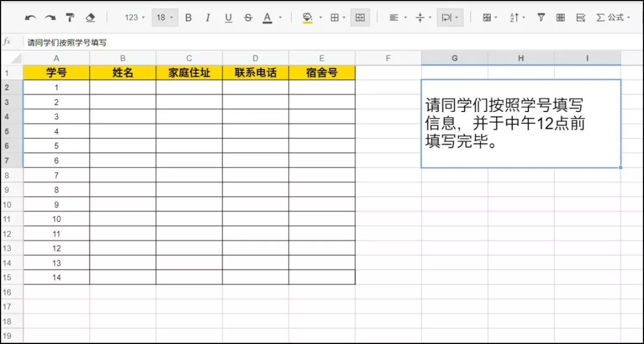Click the Merge cells icon
Viewport: 644px width, 344px height.
click(x=360, y=18)
